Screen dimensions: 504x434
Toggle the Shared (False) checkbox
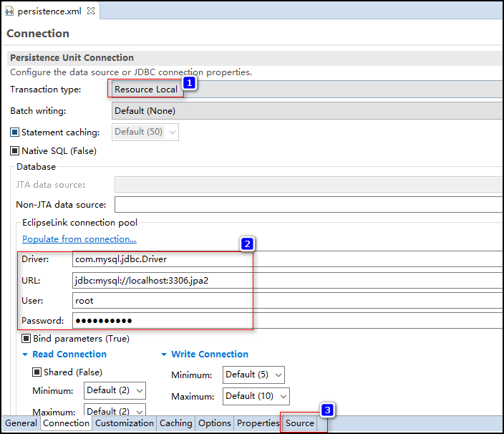(x=37, y=372)
